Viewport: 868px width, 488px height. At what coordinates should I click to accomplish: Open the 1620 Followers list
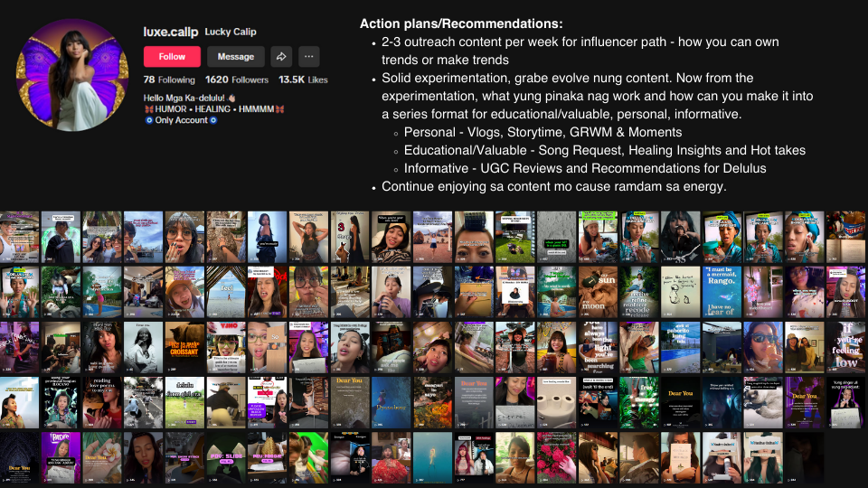tap(237, 80)
